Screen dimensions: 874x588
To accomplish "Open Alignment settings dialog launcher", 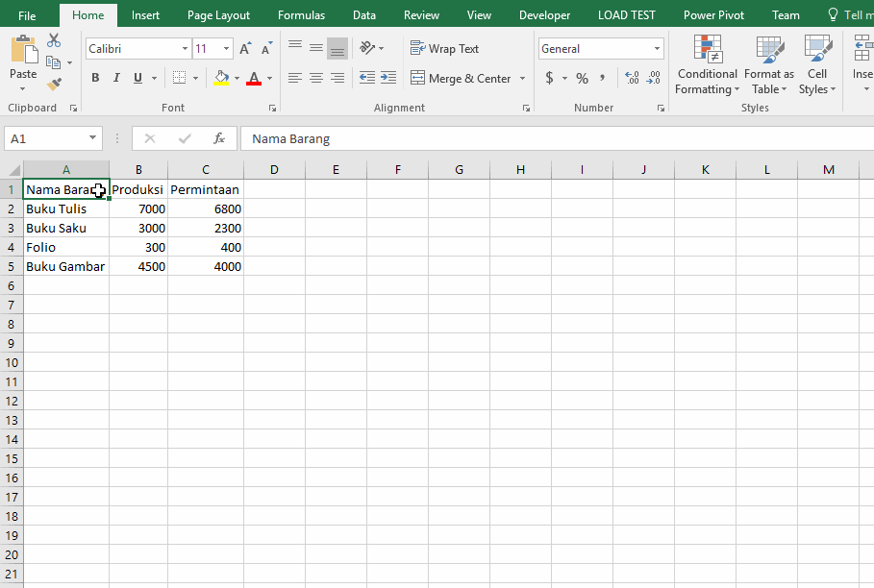I will (526, 108).
